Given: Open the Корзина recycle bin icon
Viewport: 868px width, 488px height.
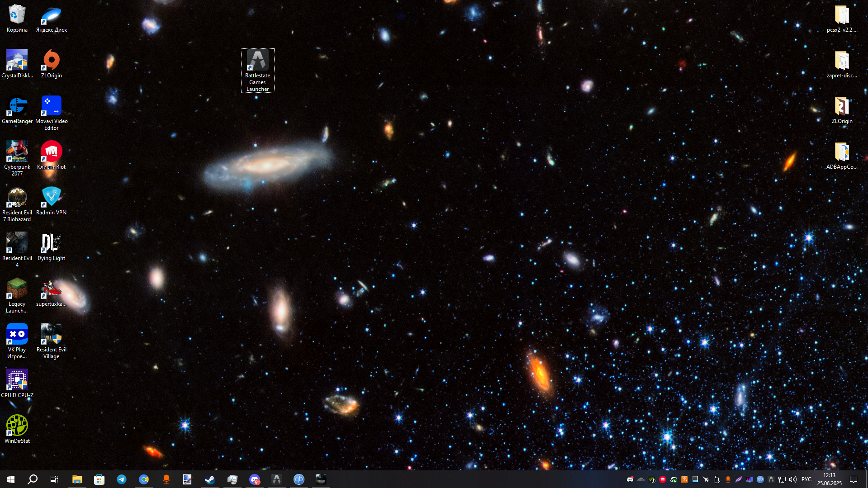Looking at the screenshot, I should (17, 19).
